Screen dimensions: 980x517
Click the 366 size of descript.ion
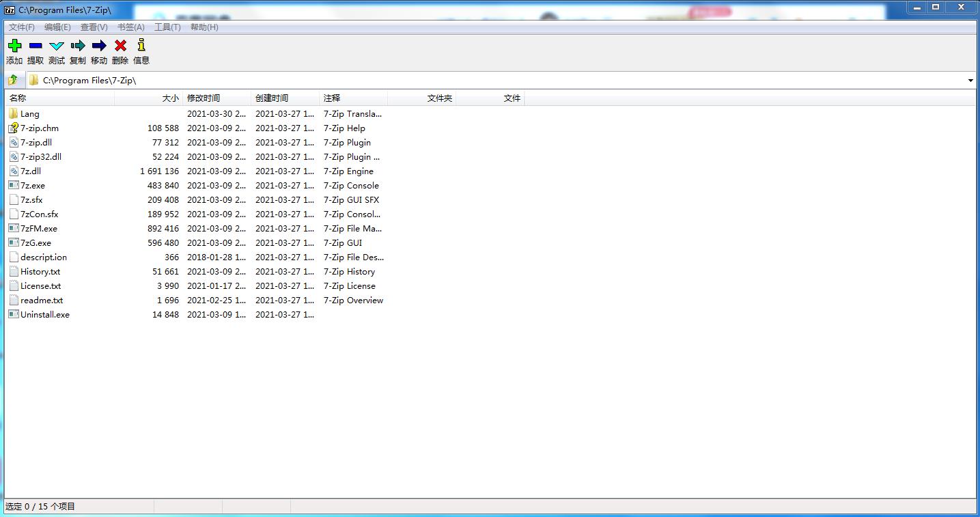coord(171,257)
